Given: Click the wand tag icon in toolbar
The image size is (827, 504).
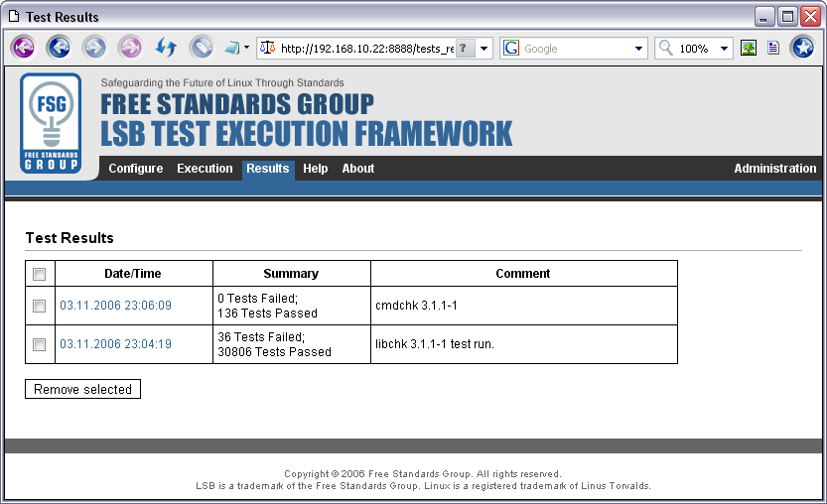Looking at the screenshot, I should click(202, 48).
